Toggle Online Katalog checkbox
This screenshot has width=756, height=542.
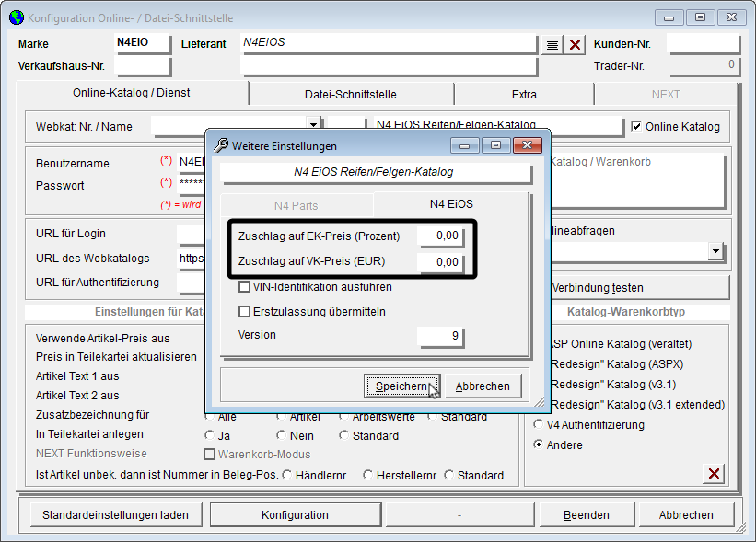pyautogui.click(x=636, y=126)
